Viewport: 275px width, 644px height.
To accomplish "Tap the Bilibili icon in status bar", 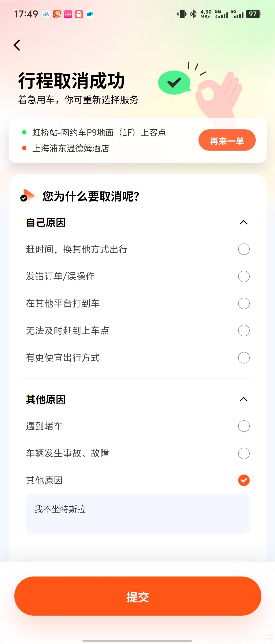I will pos(68,14).
